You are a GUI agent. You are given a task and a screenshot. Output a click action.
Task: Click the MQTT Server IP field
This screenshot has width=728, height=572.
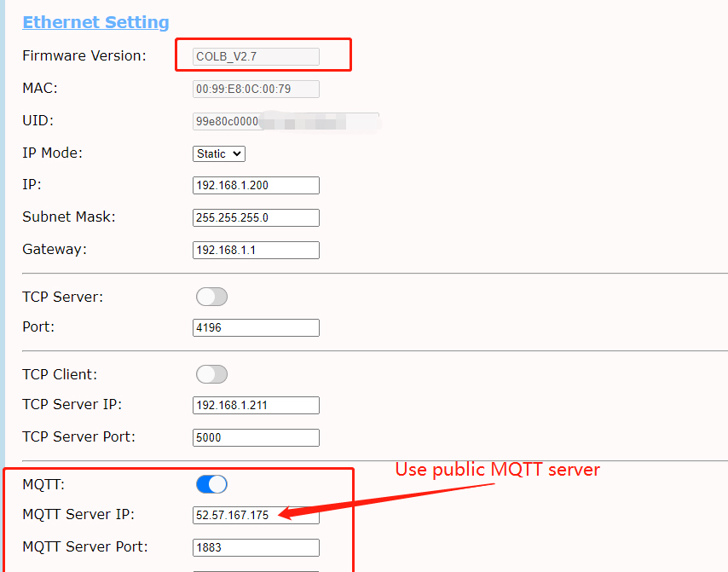click(x=256, y=516)
